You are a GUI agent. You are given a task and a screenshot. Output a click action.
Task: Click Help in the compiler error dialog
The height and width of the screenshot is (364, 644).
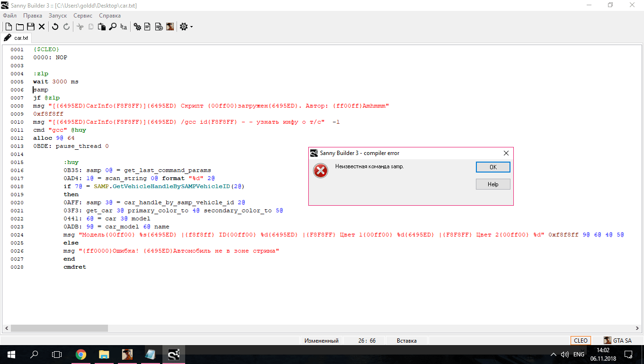pos(493,184)
